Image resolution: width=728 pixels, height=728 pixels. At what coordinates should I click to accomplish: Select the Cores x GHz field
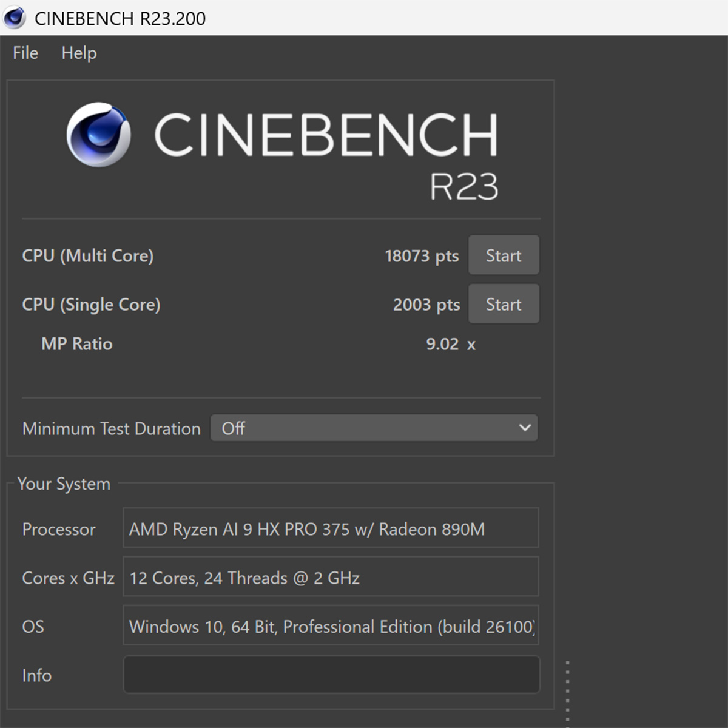click(331, 577)
